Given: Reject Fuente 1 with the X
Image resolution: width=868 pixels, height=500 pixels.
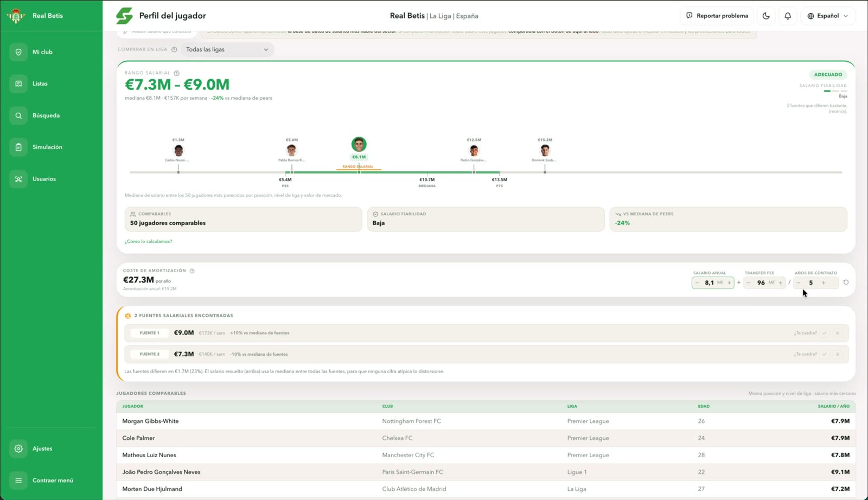Looking at the screenshot, I should 838,333.
